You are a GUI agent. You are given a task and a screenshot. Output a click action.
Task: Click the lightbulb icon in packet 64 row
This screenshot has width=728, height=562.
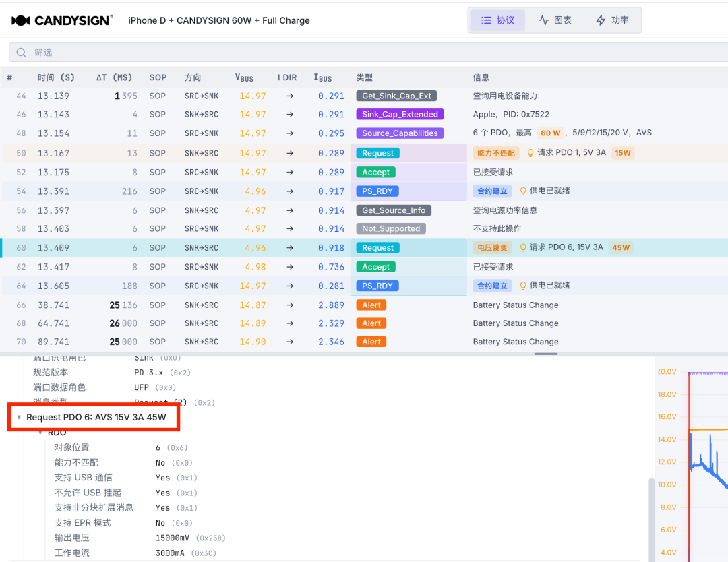tap(523, 286)
